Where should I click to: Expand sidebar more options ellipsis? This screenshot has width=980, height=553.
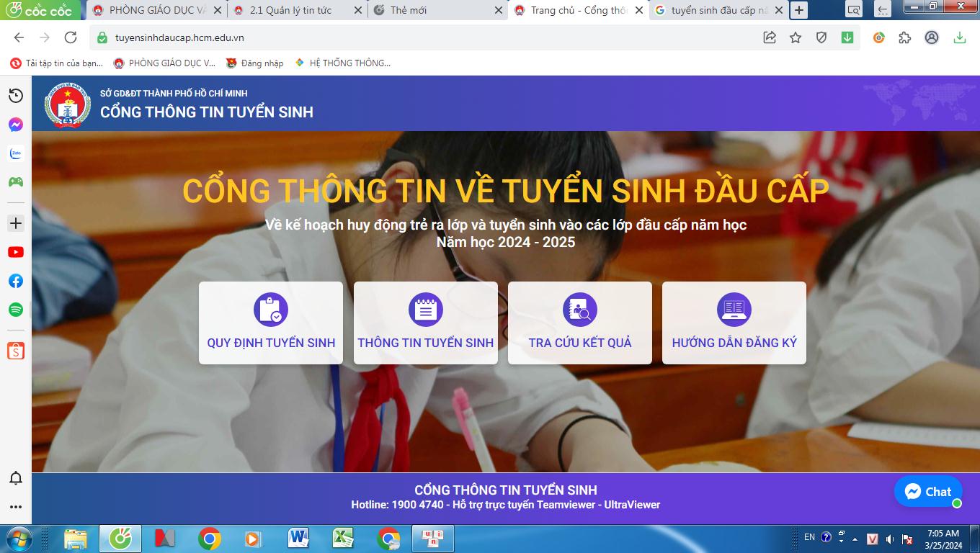click(x=16, y=507)
